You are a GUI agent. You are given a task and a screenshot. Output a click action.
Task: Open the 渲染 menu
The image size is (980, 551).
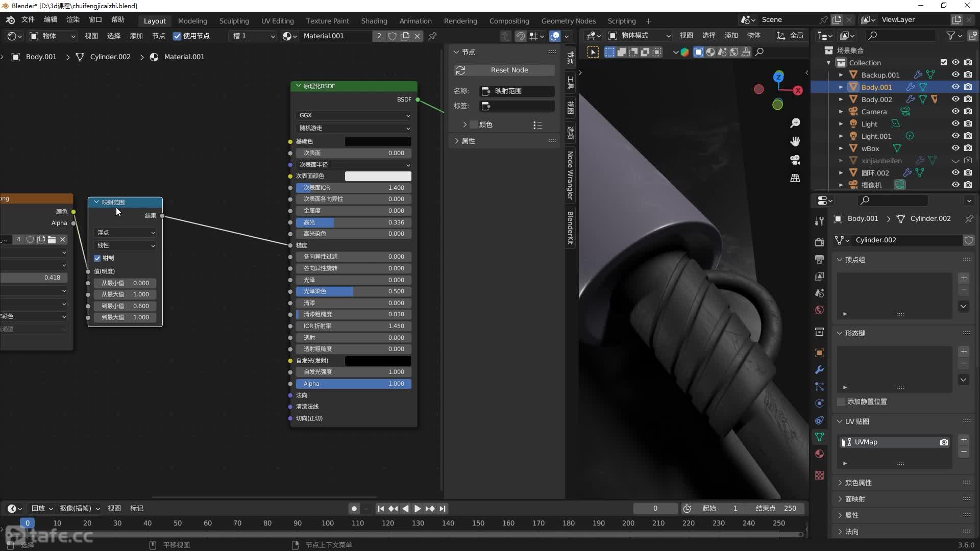(x=73, y=19)
